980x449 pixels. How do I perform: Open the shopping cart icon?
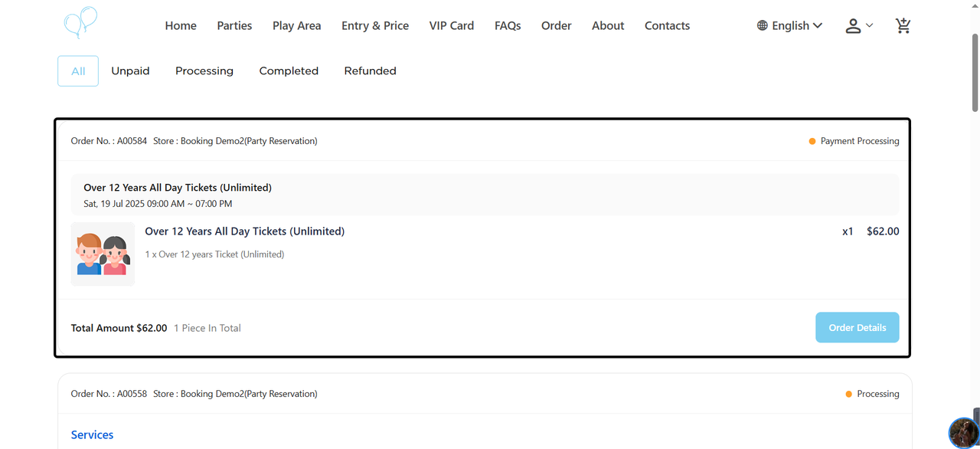pyautogui.click(x=903, y=25)
